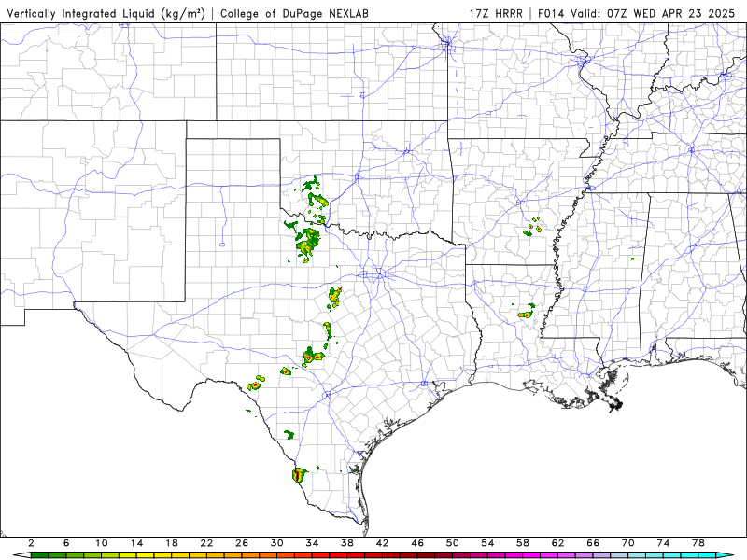Click the tiny isolated green cell in Alabama
Screen dimensions: 747x560
(x=632, y=259)
